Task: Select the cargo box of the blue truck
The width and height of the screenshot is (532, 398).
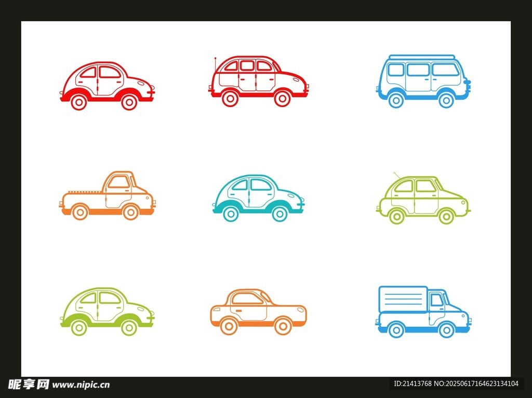Action: coord(403,299)
